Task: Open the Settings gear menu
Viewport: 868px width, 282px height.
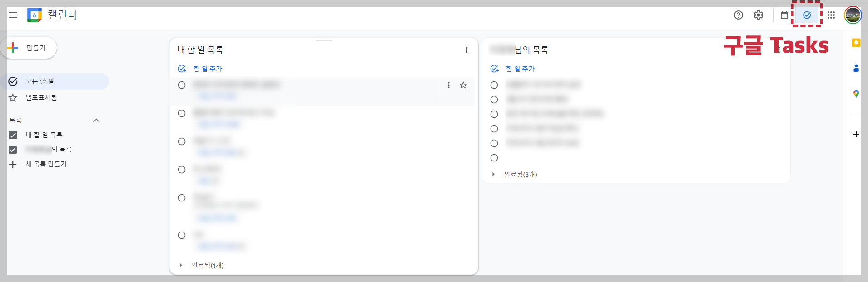Action: pyautogui.click(x=759, y=15)
